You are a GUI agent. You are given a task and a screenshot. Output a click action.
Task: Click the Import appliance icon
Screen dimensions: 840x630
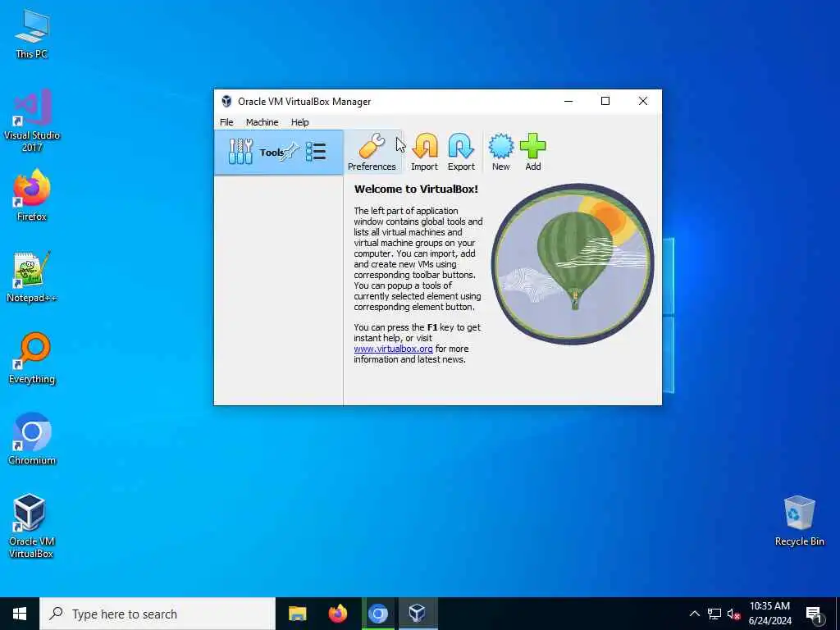coord(424,152)
